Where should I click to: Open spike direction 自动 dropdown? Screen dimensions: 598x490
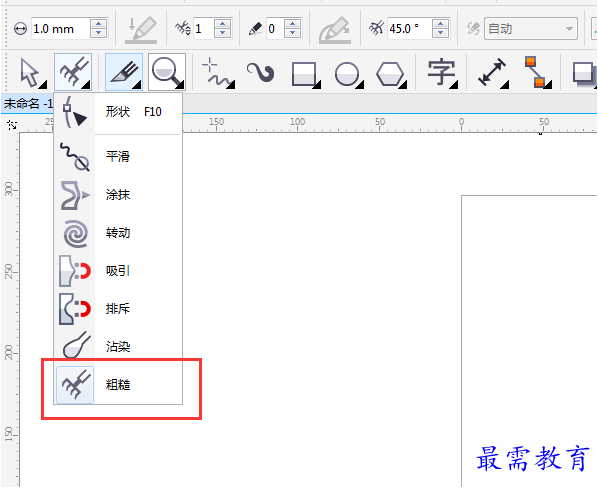coord(530,29)
